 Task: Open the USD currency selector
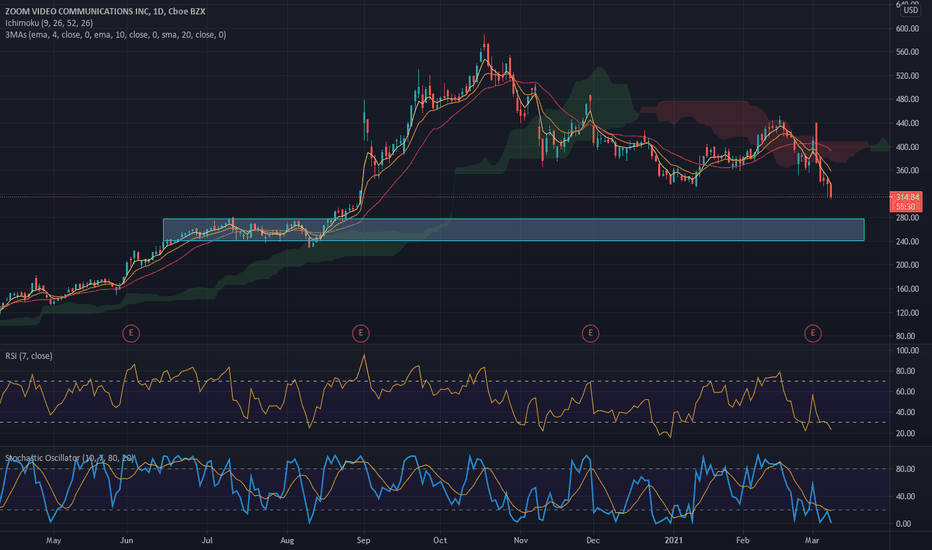[x=910, y=10]
